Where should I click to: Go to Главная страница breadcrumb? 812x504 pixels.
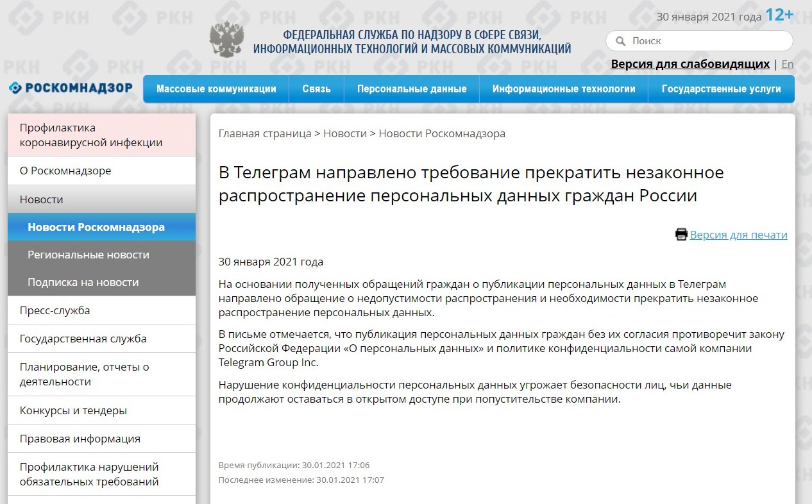[265, 133]
